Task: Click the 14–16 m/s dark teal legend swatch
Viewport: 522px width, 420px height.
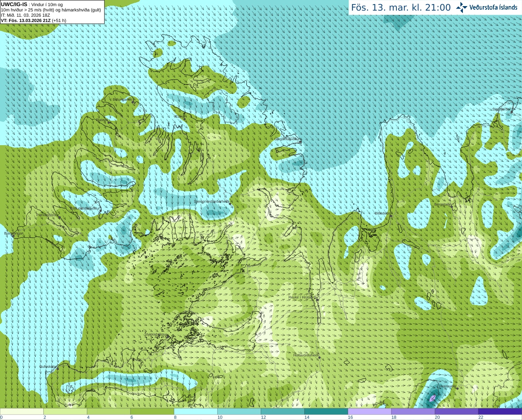Action: (326, 411)
